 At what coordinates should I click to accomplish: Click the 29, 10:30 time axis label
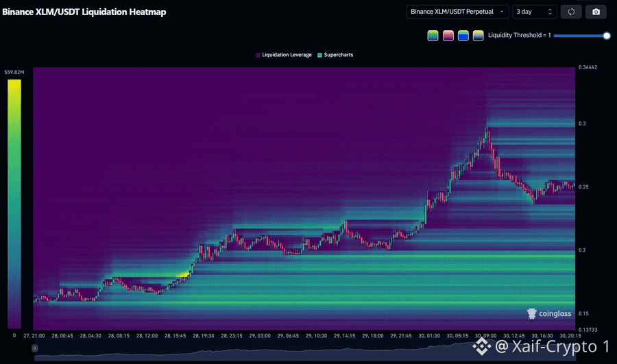[316, 336]
